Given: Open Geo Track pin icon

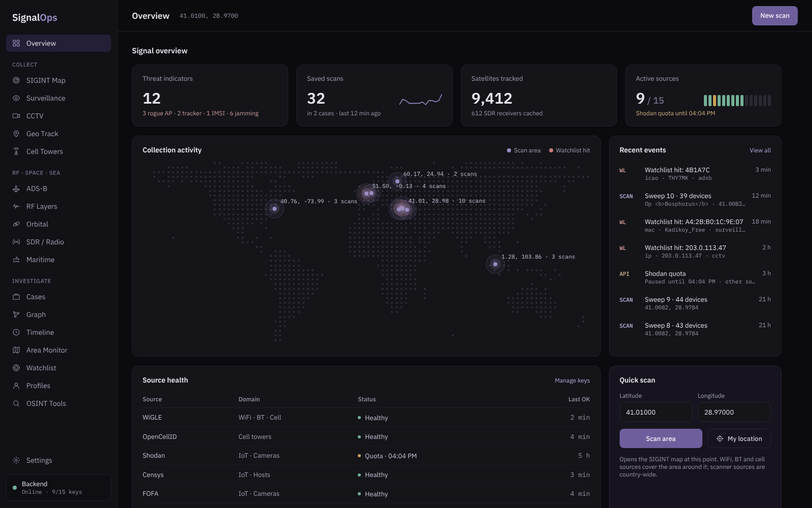Looking at the screenshot, I should (x=16, y=134).
